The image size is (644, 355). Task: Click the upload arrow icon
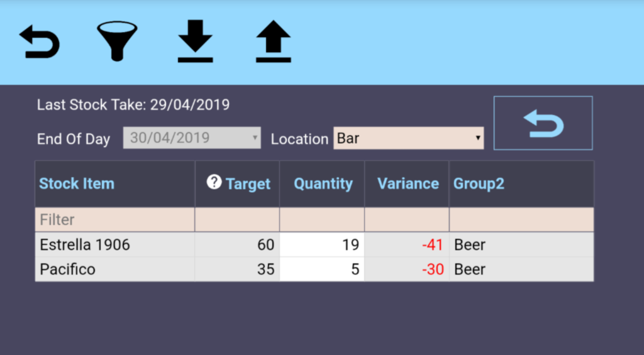[x=274, y=41]
